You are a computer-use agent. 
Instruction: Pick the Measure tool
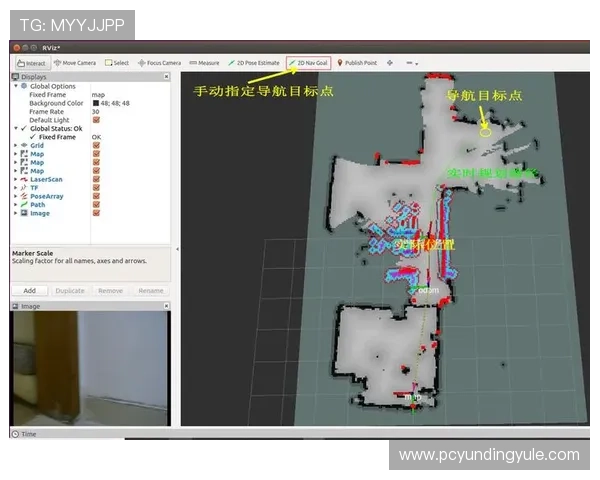[205, 63]
